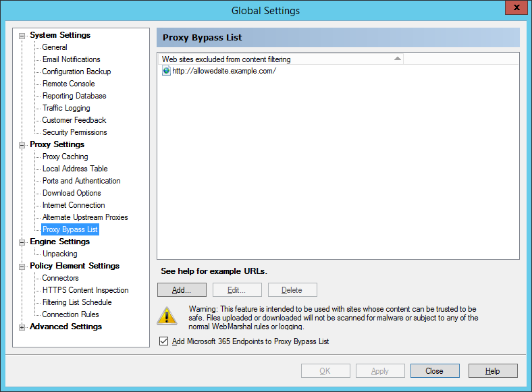The image size is (532, 392).
Task: Select System Settings heading in tree
Action: coord(60,35)
